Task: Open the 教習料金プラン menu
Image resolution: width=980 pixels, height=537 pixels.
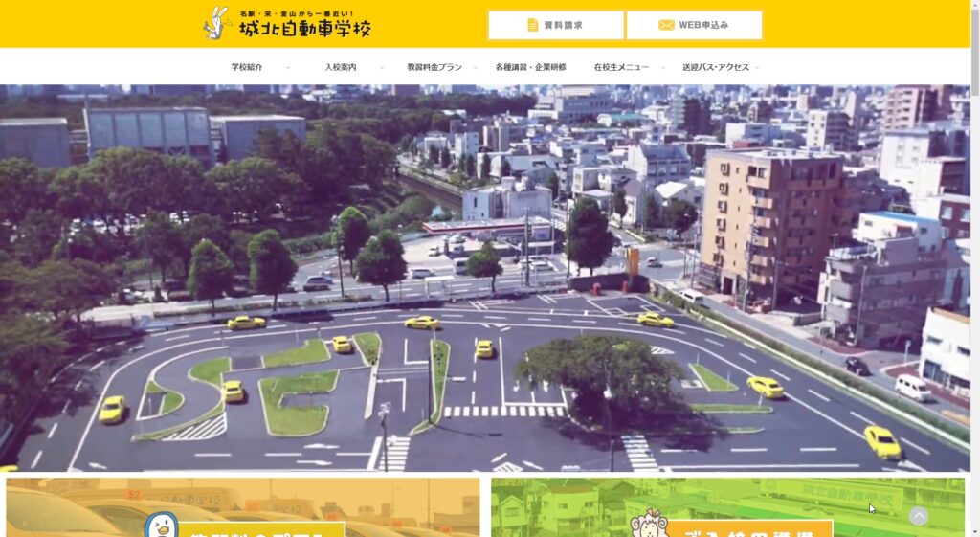Action: pyautogui.click(x=434, y=67)
